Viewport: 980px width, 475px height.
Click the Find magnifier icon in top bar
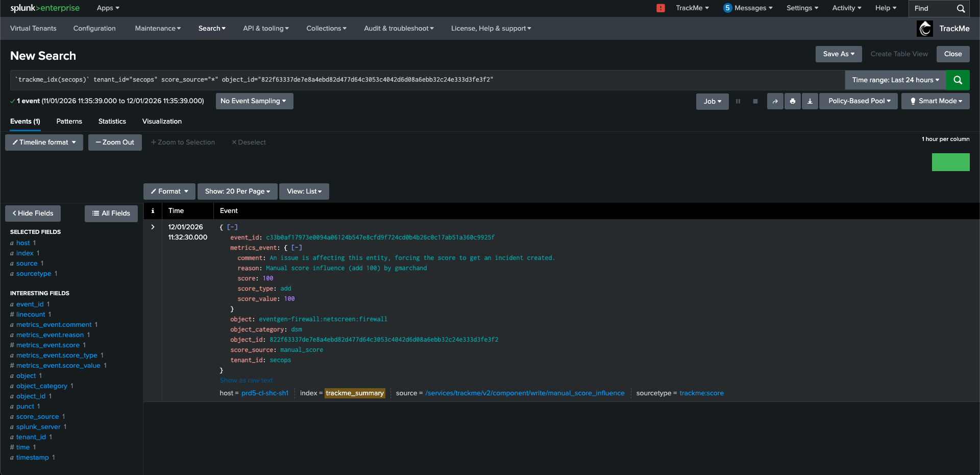click(x=961, y=9)
